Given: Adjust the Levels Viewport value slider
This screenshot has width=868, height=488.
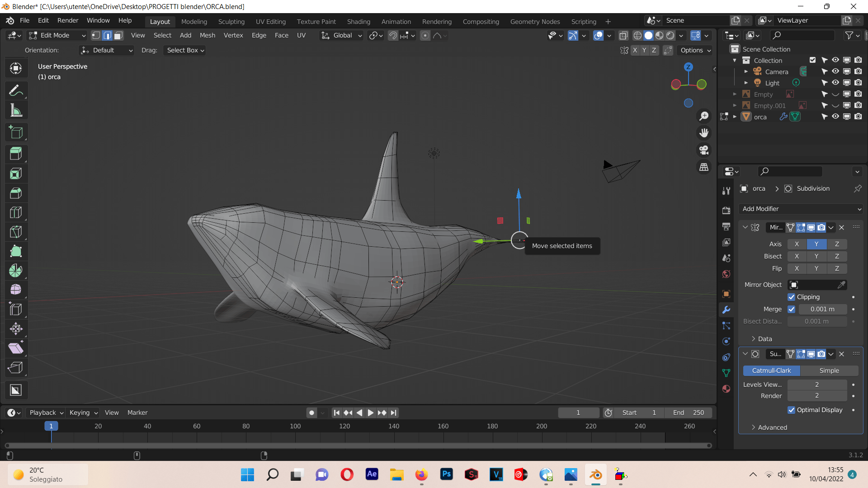Looking at the screenshot, I should 817,385.
